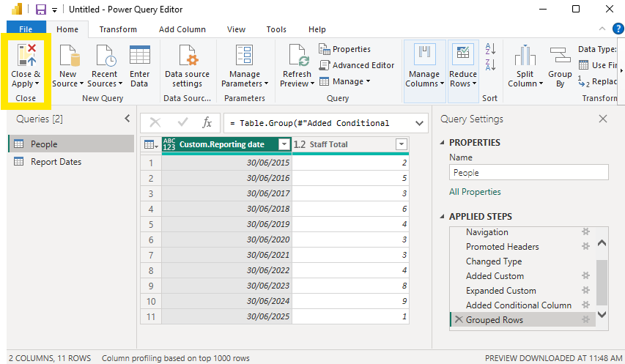Viewport: 625px width, 364px height.
Task: Switch to the Home tab
Action: (67, 29)
